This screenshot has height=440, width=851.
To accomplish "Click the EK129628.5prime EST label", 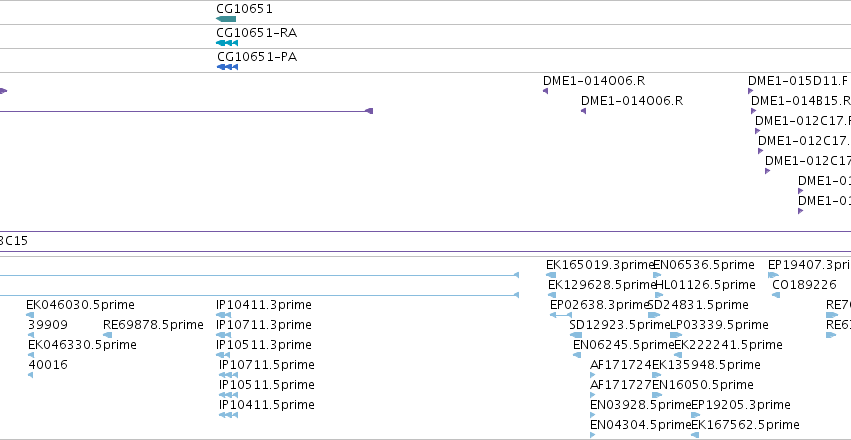I will click(x=602, y=285).
